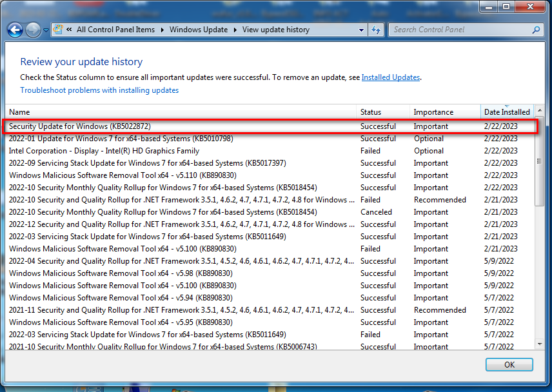The image size is (552, 392).
Task: Click the double chevron before All Control Panel Items
Action: (x=70, y=30)
